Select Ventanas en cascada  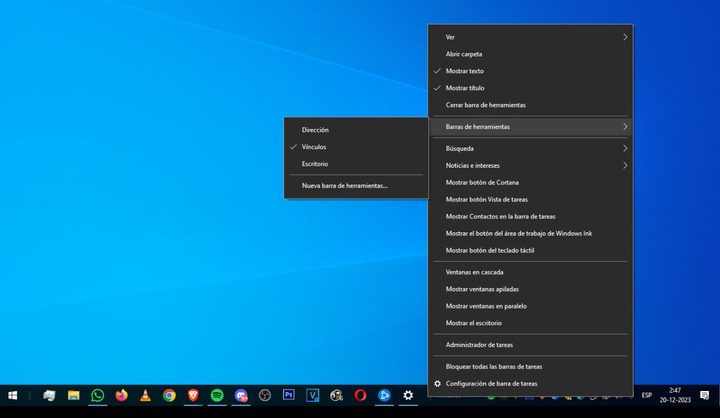pyautogui.click(x=474, y=272)
